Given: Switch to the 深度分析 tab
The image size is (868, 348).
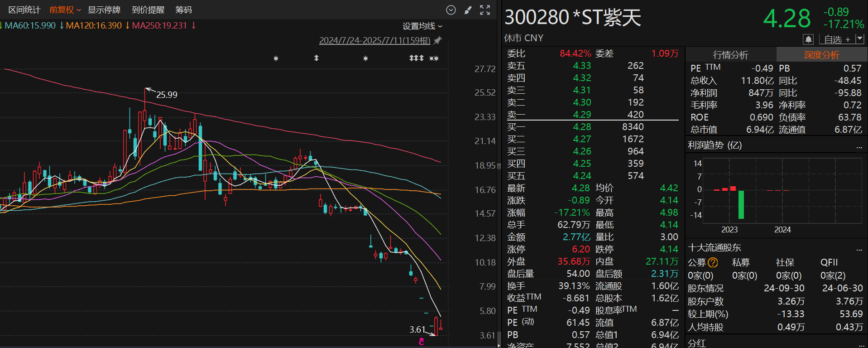Looking at the screenshot, I should [x=821, y=55].
